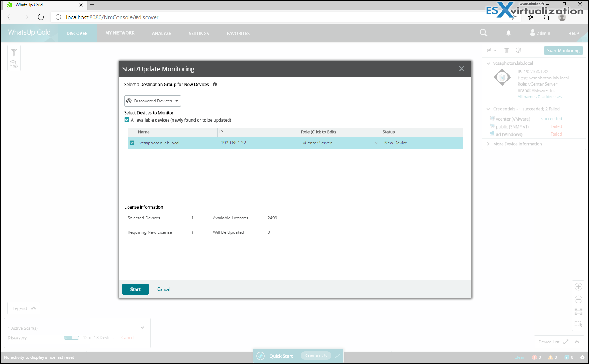Click the red critical alerts counter
The height and width of the screenshot is (364, 589).
[x=537, y=357]
